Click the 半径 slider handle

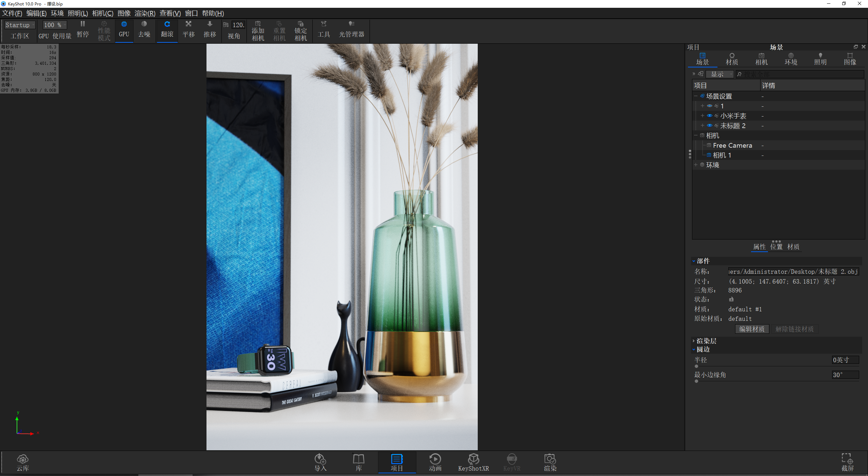click(x=696, y=366)
